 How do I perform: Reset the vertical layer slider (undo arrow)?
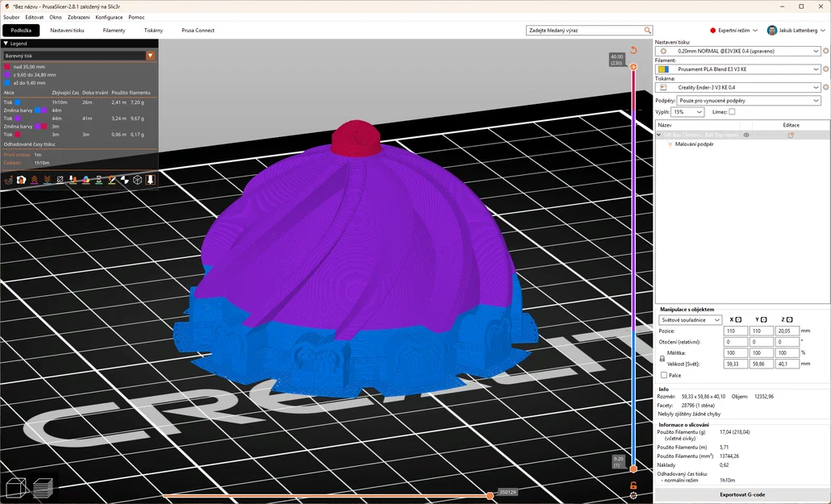[x=633, y=50]
